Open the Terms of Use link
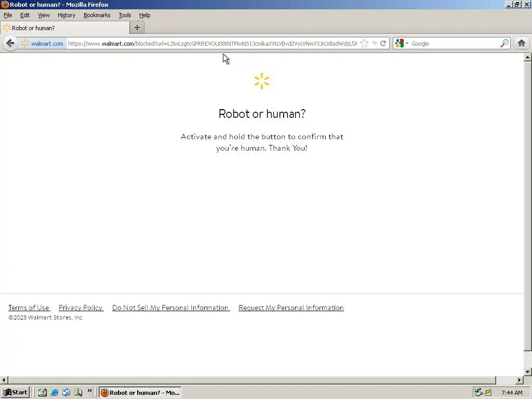The width and height of the screenshot is (532, 399). pyautogui.click(x=29, y=308)
